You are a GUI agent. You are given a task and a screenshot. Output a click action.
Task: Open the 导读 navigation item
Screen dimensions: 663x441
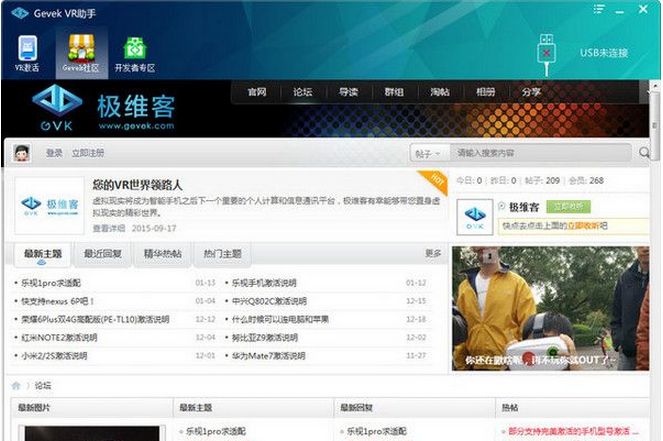click(348, 92)
